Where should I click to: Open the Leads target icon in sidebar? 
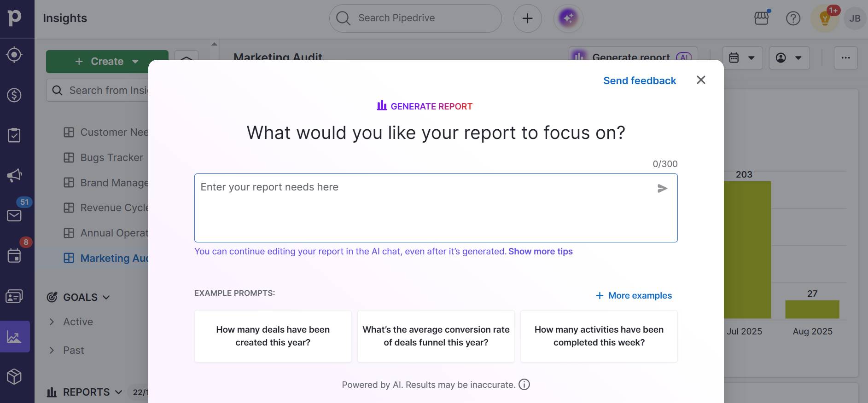click(14, 55)
